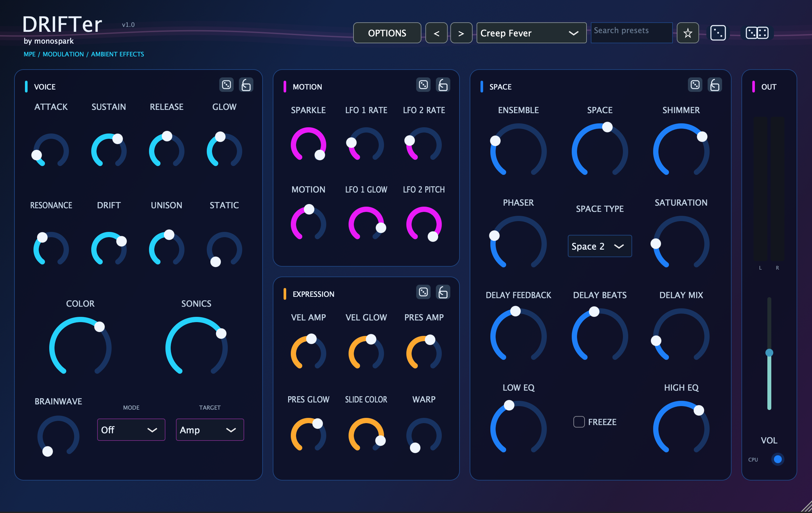
Task: Click the DRIFTer logo title
Action: pyautogui.click(x=62, y=24)
